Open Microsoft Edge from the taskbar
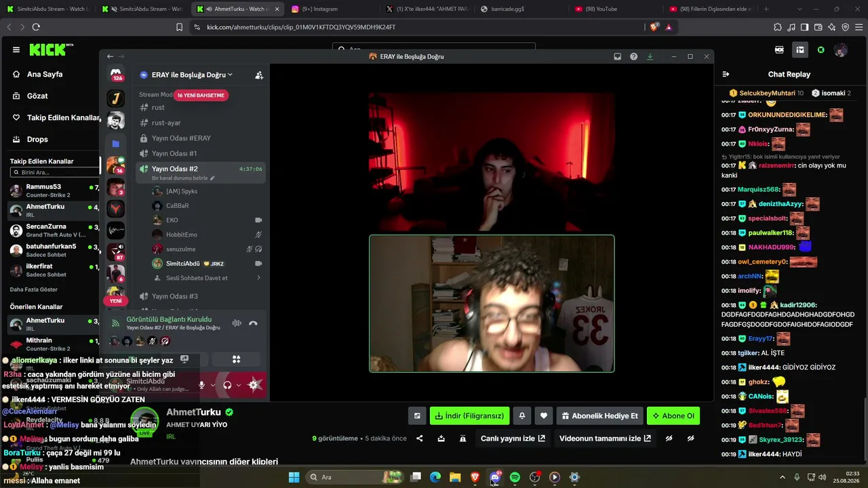 435,477
